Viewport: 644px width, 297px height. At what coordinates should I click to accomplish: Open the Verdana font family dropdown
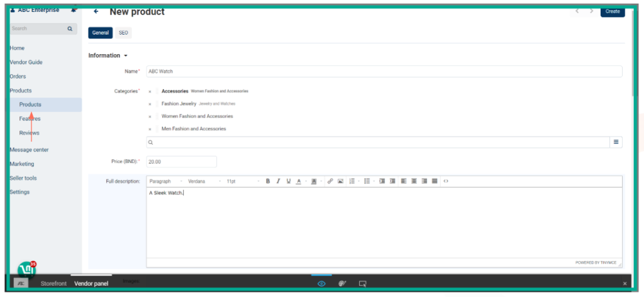(x=204, y=181)
